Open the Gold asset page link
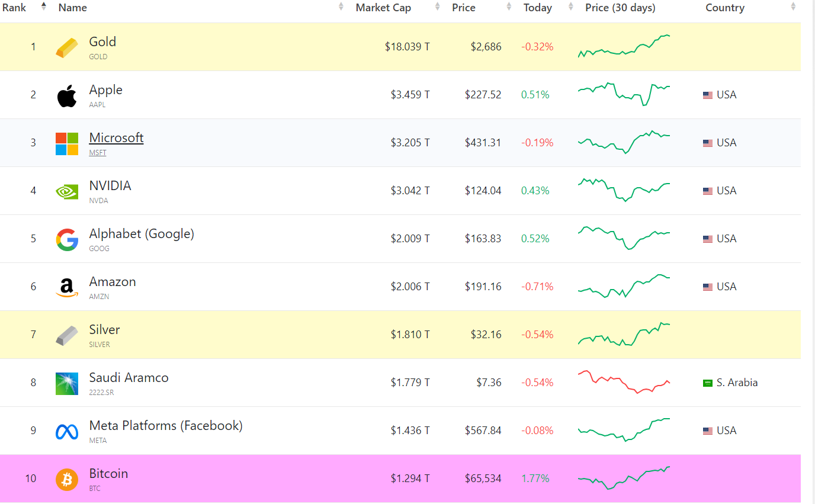 pos(102,42)
